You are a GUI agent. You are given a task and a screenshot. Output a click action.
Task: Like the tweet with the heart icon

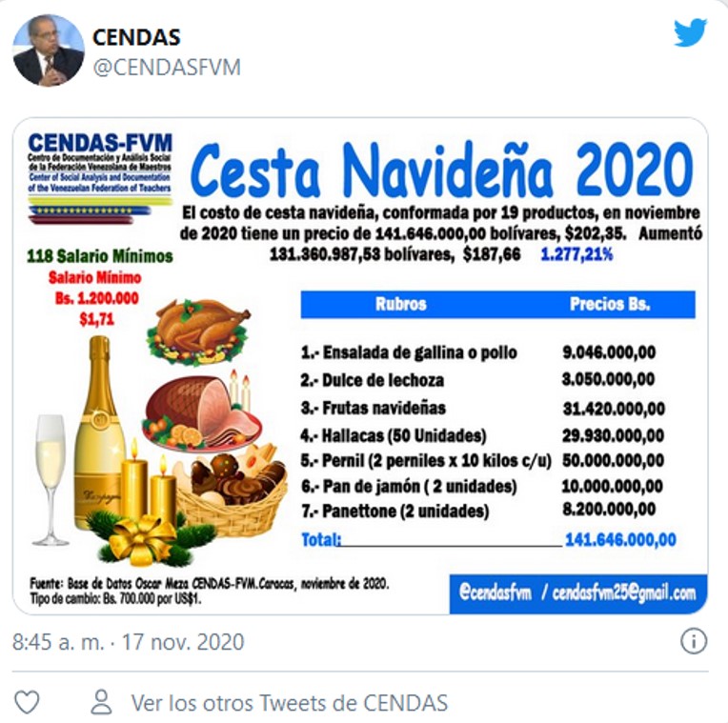[27, 702]
